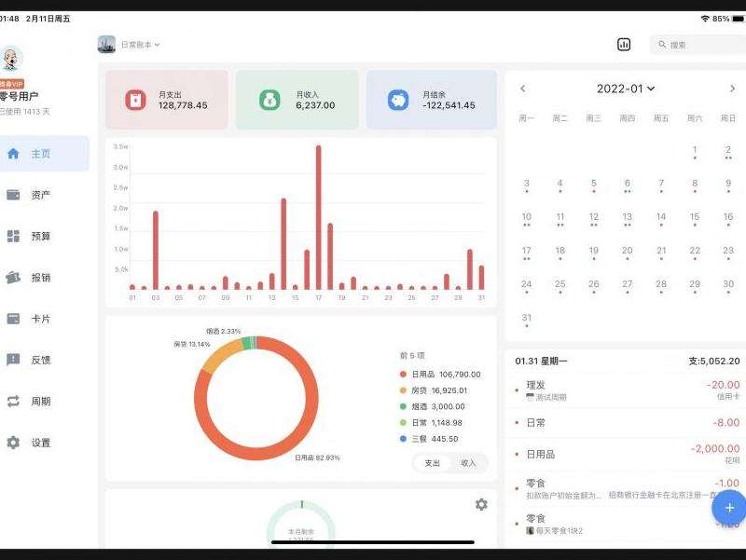Go to next month in calendar
Screen dimensions: 746x560
point(732,89)
